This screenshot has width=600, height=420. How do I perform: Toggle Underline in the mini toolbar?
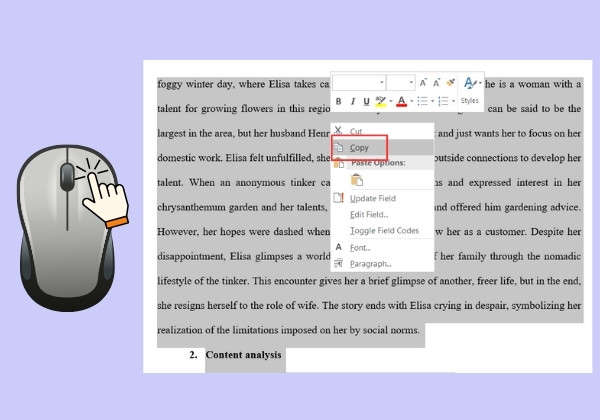366,101
